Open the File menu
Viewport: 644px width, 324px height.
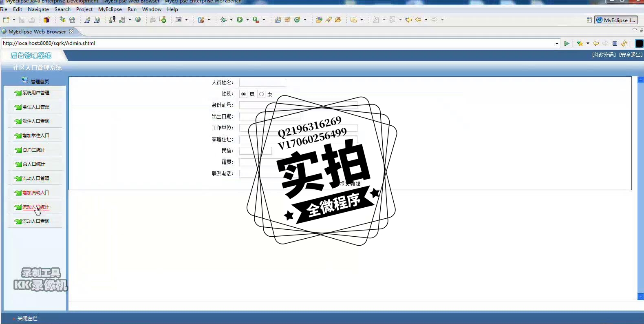point(4,9)
